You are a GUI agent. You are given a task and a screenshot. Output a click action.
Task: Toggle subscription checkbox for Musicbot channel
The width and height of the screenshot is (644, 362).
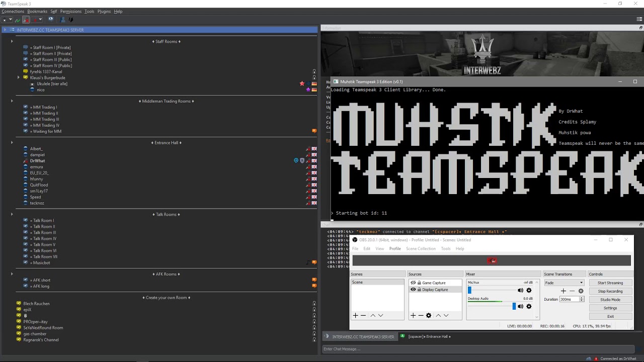click(x=26, y=262)
